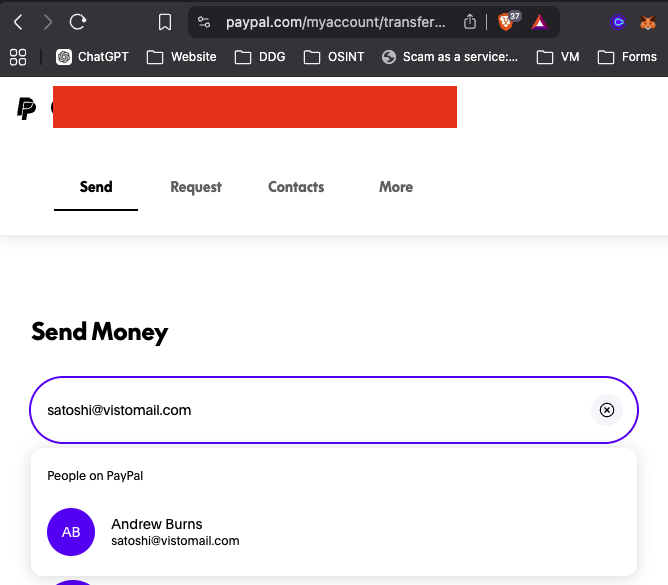Open the ChatGPT bookmark

(92, 57)
